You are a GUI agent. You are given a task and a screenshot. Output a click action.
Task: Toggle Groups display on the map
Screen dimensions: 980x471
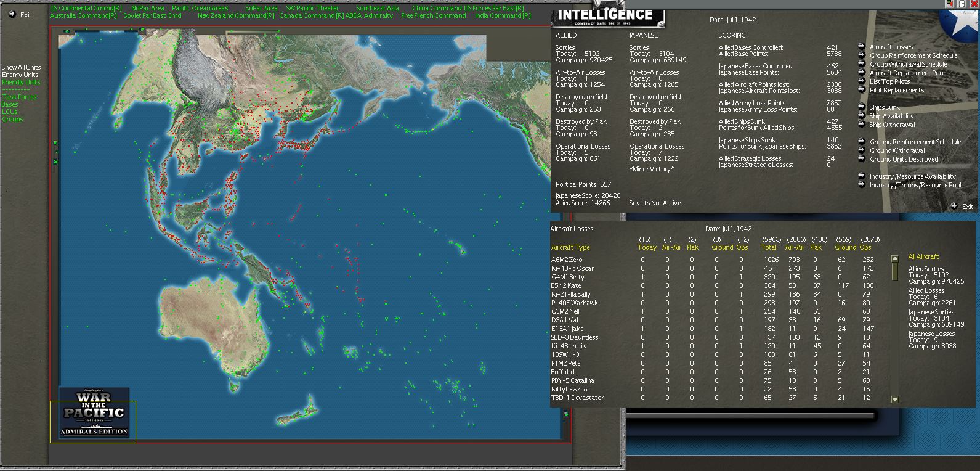(12, 119)
